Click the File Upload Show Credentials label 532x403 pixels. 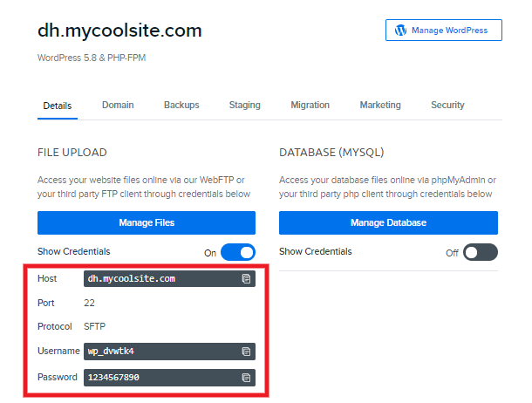[x=74, y=251]
